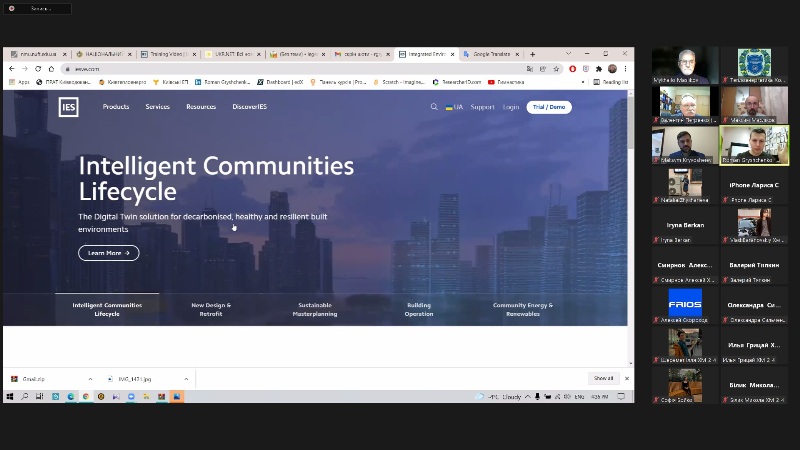Close the downloads bar
The image size is (800, 450).
point(627,379)
